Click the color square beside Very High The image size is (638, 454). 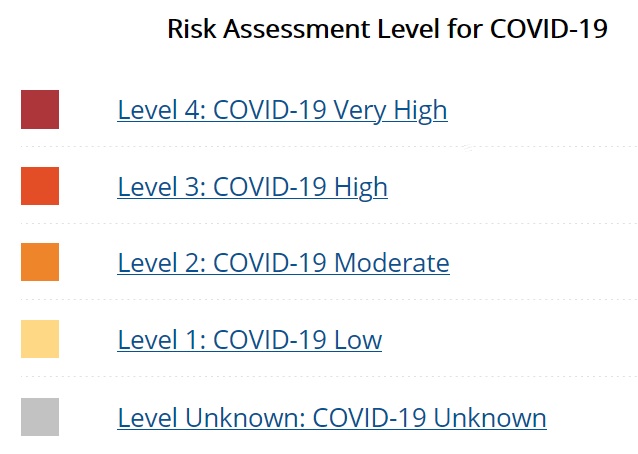(x=40, y=109)
